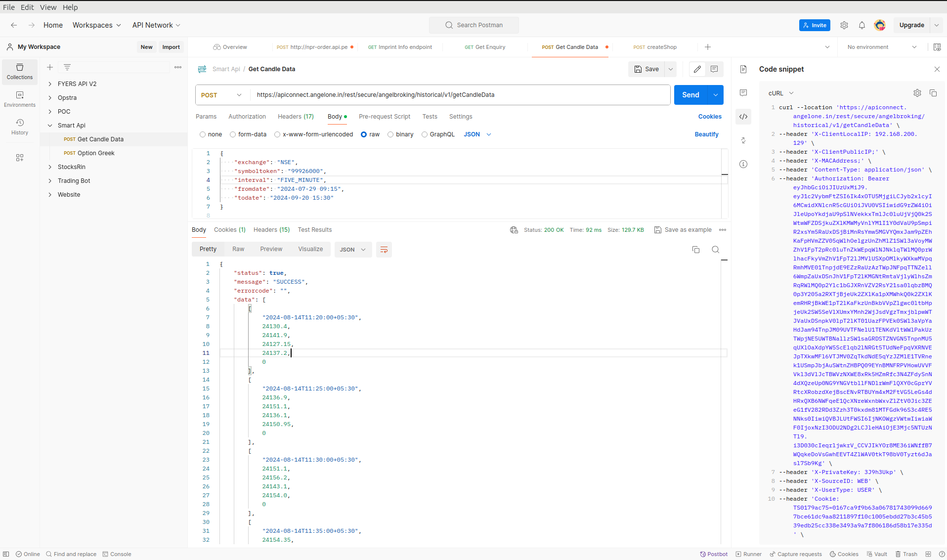Open the raw body JSON format dropdown
Viewport: 947px width, 560px height.
point(477,134)
